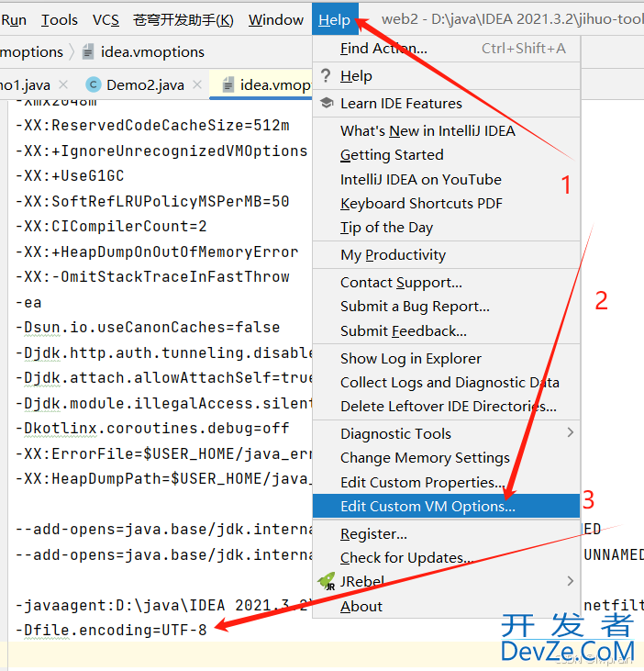Screen dimensions: 644x671
Task: Open the Tools menu
Action: [x=59, y=19]
